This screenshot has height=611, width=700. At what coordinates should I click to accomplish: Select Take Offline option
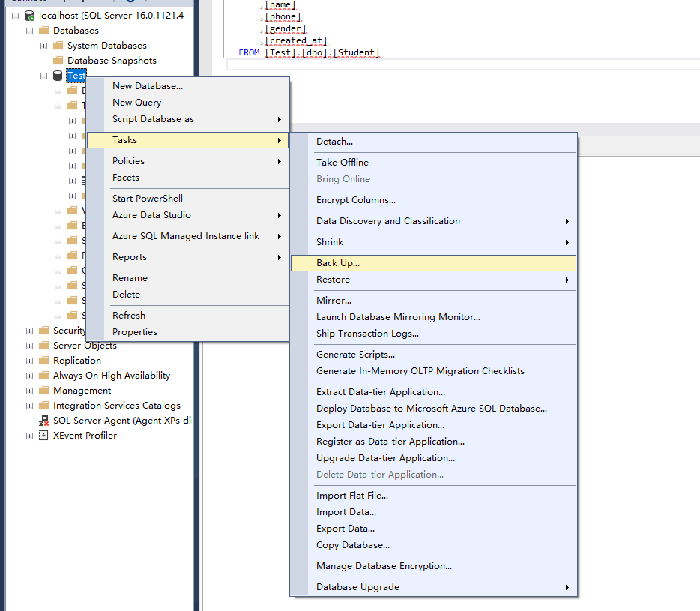[343, 163]
